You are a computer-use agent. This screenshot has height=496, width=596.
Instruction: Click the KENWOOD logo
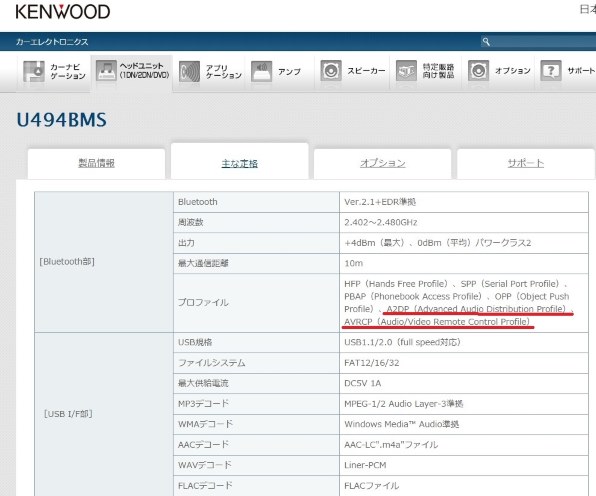[63, 12]
